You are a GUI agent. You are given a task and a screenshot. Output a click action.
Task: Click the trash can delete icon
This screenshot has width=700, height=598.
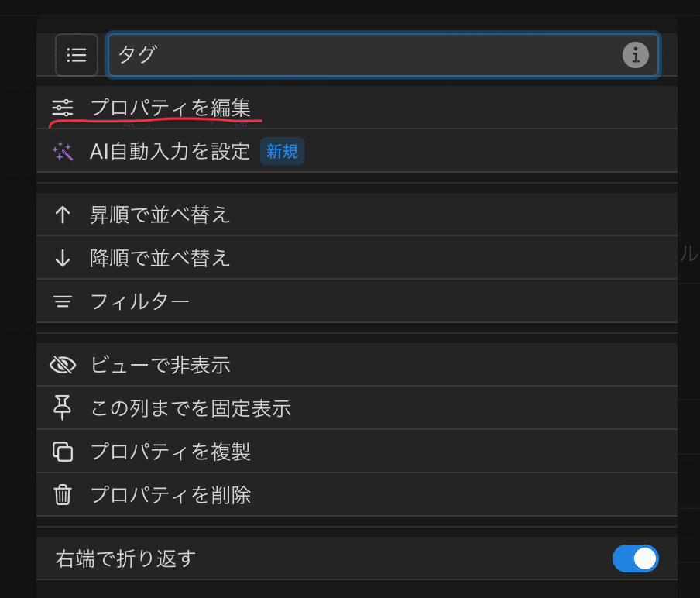(63, 495)
